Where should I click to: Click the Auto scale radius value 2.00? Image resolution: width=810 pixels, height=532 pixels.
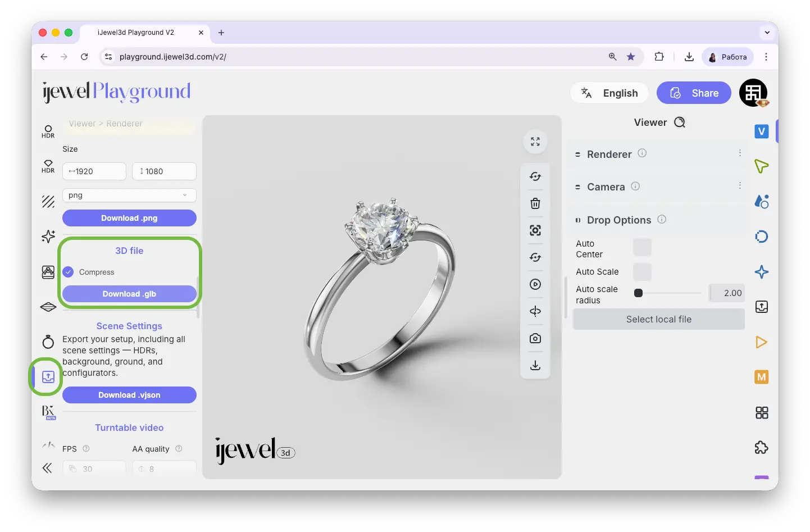[x=727, y=293]
